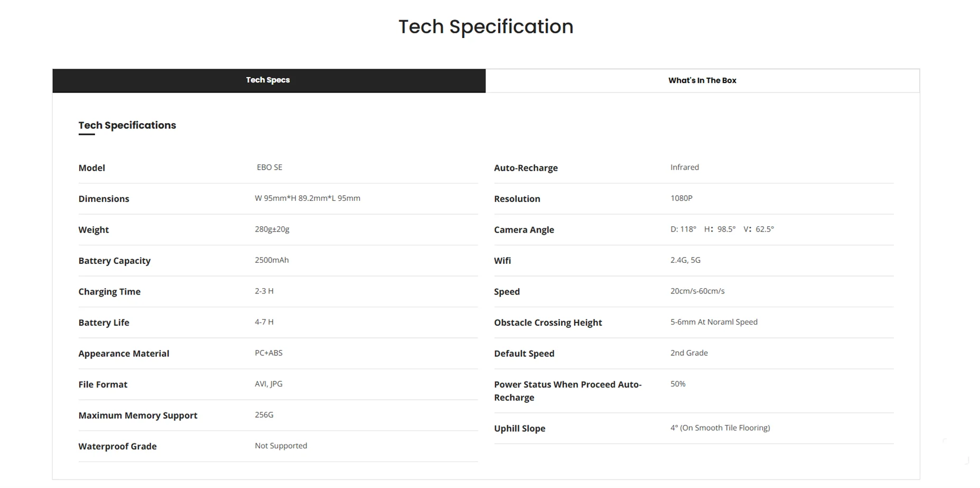Click the Obstacle Crossing Height label
Screen dimensions: 980x488
[548, 323]
